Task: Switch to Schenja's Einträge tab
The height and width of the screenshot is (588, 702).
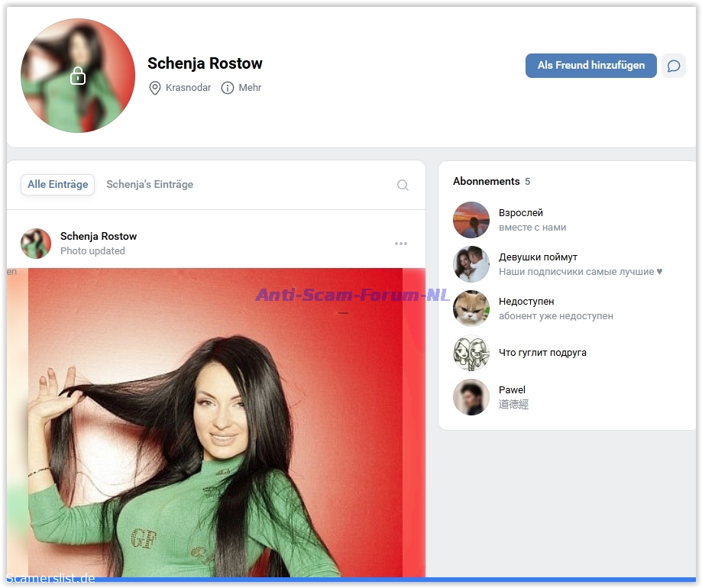Action: 150,185
